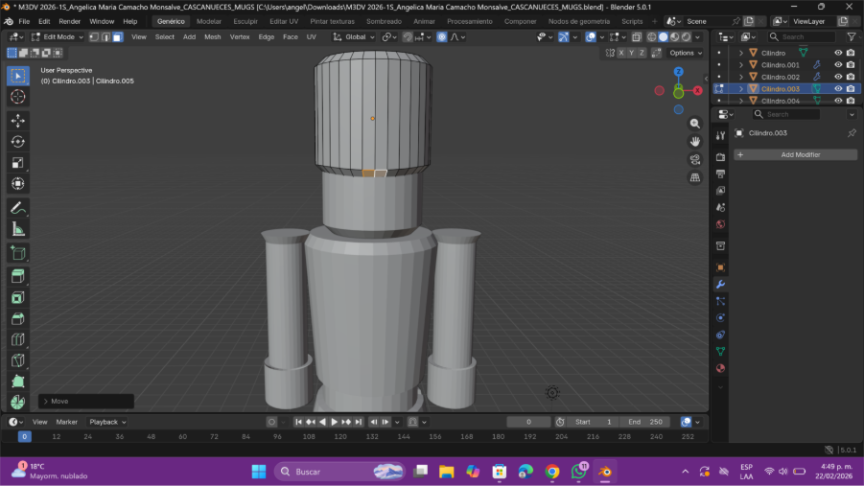Open the Mesh menu
864x486 pixels.
pyautogui.click(x=212, y=37)
